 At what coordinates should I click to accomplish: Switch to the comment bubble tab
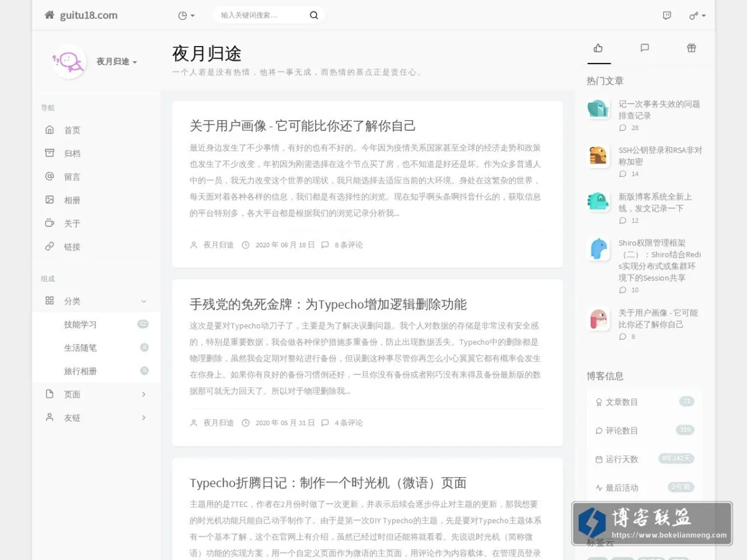pyautogui.click(x=645, y=48)
